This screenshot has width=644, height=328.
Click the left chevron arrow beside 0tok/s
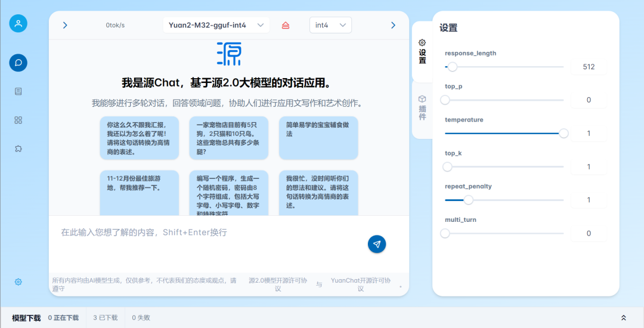tap(65, 25)
